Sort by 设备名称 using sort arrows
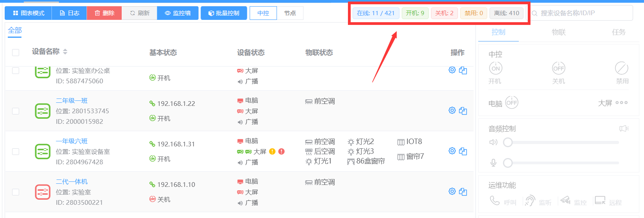 65,52
